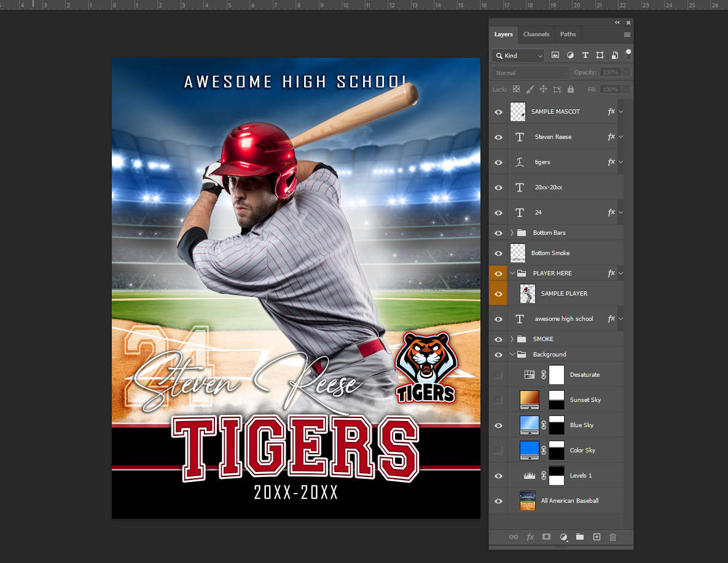Close the Layers panel

click(628, 23)
